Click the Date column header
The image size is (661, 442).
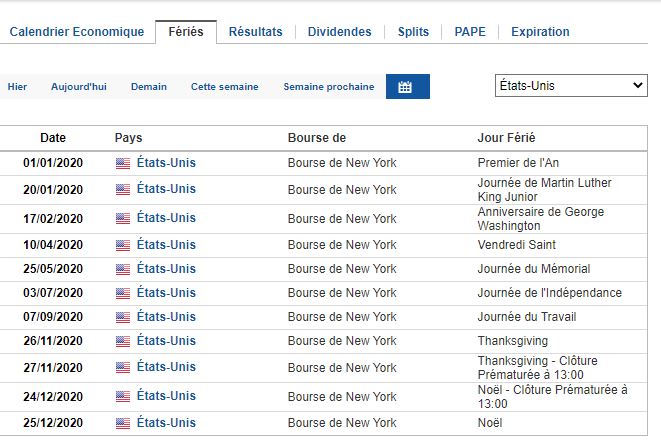(x=53, y=138)
